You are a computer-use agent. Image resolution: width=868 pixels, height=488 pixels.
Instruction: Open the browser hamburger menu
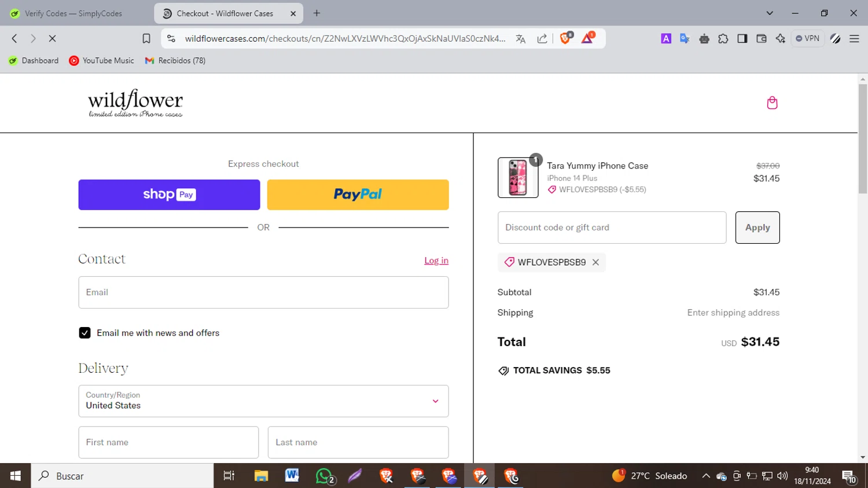[x=854, y=38]
